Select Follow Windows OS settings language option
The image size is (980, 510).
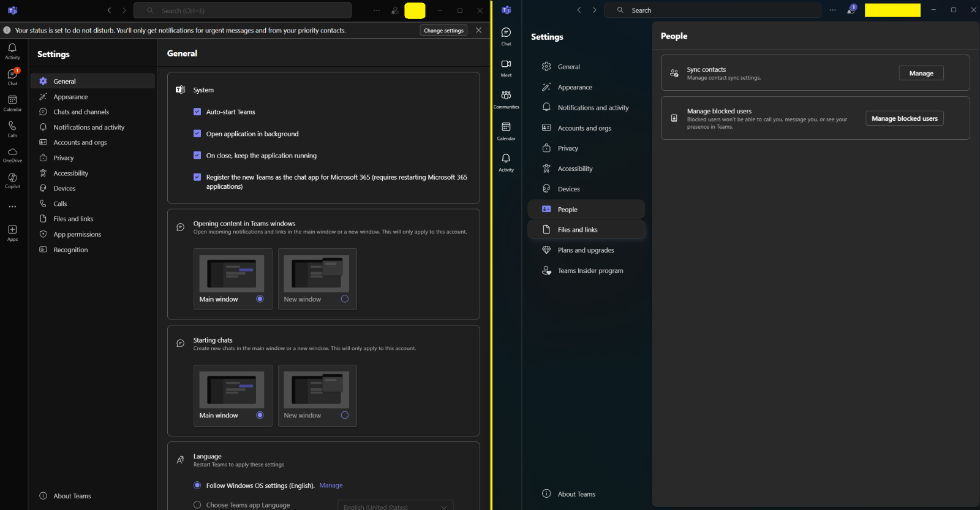click(197, 485)
